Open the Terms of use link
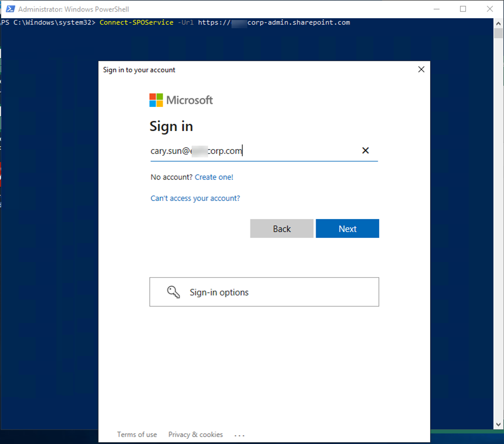This screenshot has height=444, width=504. (x=137, y=435)
